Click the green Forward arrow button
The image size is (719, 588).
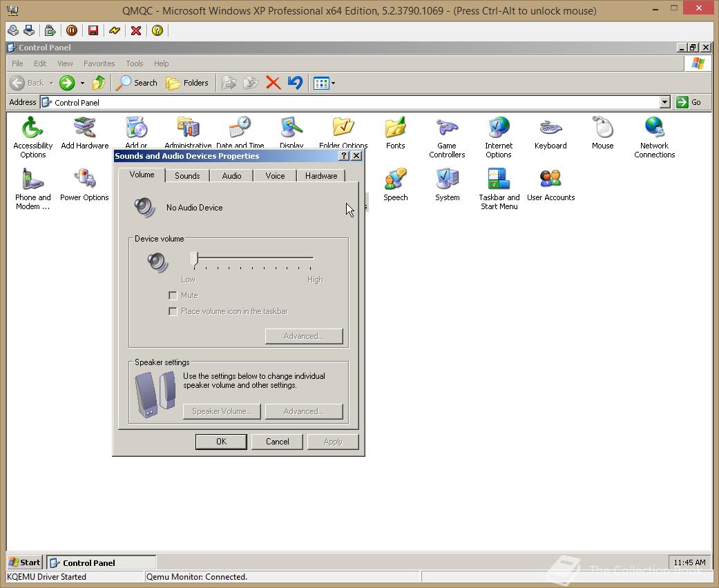(67, 83)
